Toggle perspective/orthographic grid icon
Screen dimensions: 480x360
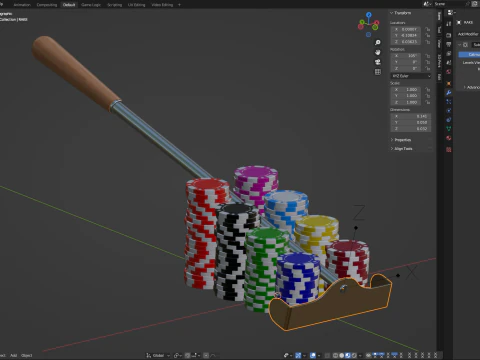(378, 72)
